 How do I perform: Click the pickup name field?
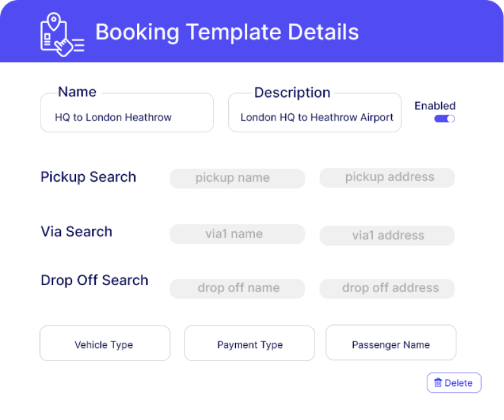237,178
